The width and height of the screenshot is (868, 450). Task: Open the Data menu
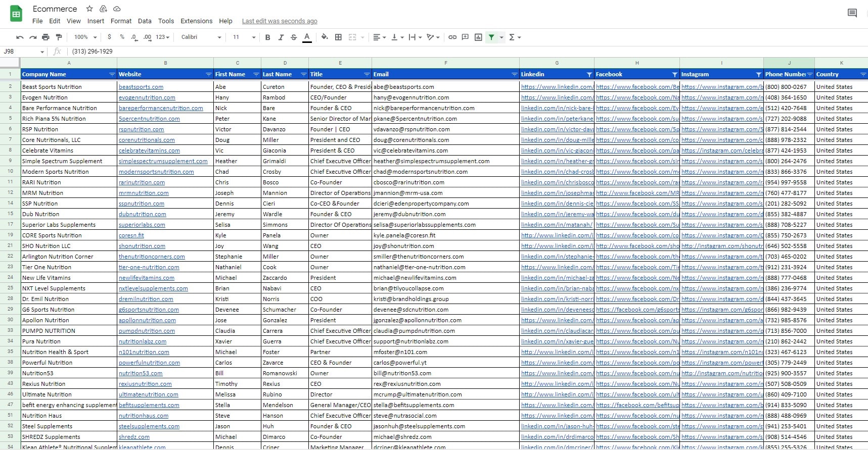(145, 21)
